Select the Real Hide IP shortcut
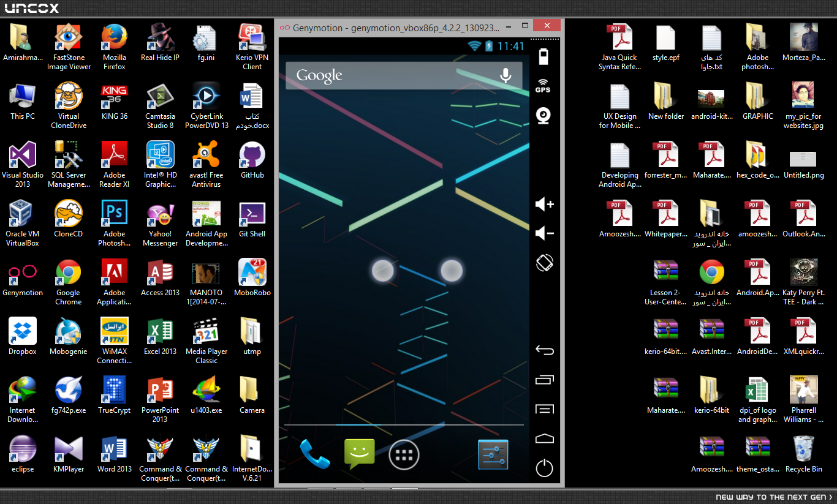Screen dimensions: 837x504 coord(161,43)
